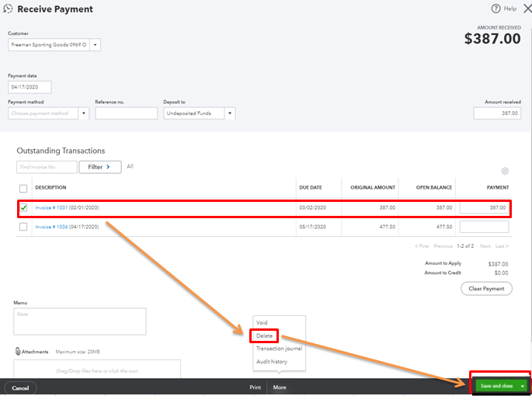Screen dimensions: 532x396
Task: Expand the Customer dropdown
Action: [95, 45]
